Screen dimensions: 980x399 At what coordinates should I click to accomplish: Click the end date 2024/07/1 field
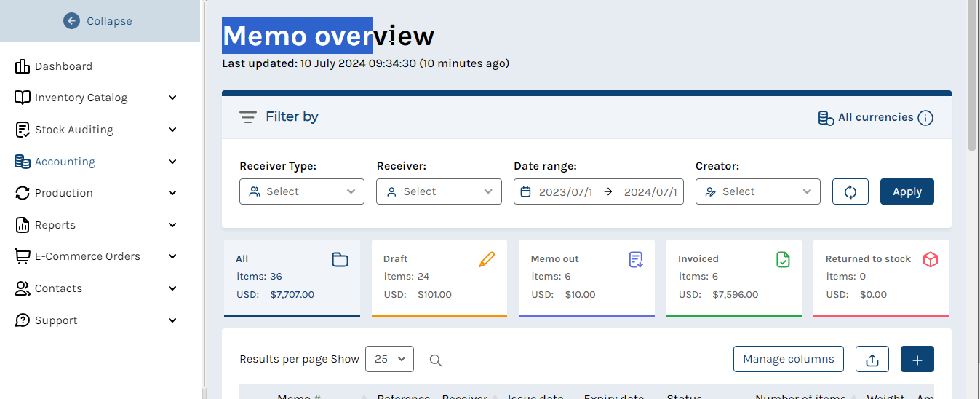click(650, 192)
